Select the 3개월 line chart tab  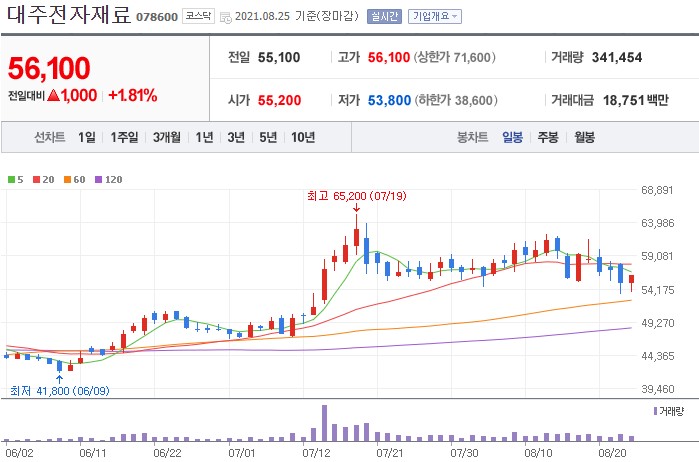click(x=167, y=137)
